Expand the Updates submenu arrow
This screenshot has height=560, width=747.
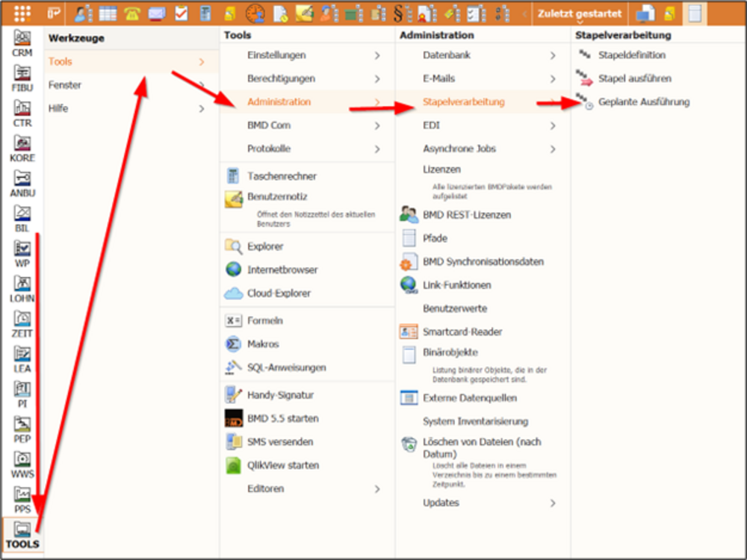click(552, 503)
